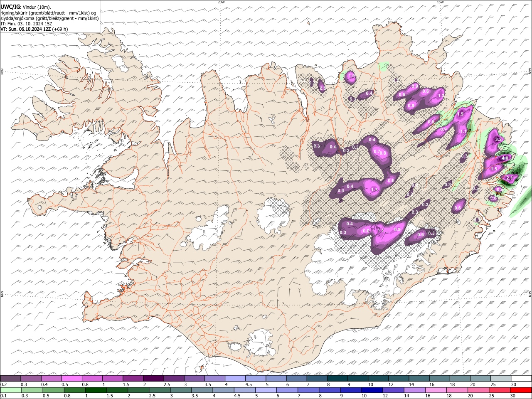
Task: Select the dark teal legend swatch labeled 8
Action: [337, 378]
